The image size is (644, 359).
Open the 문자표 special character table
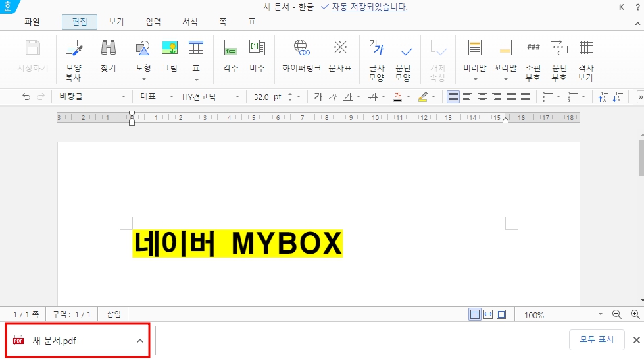(340, 47)
